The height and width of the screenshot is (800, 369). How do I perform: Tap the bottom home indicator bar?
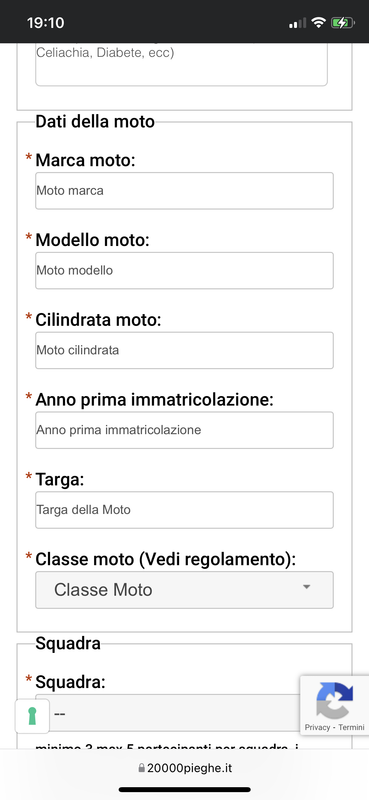click(185, 790)
